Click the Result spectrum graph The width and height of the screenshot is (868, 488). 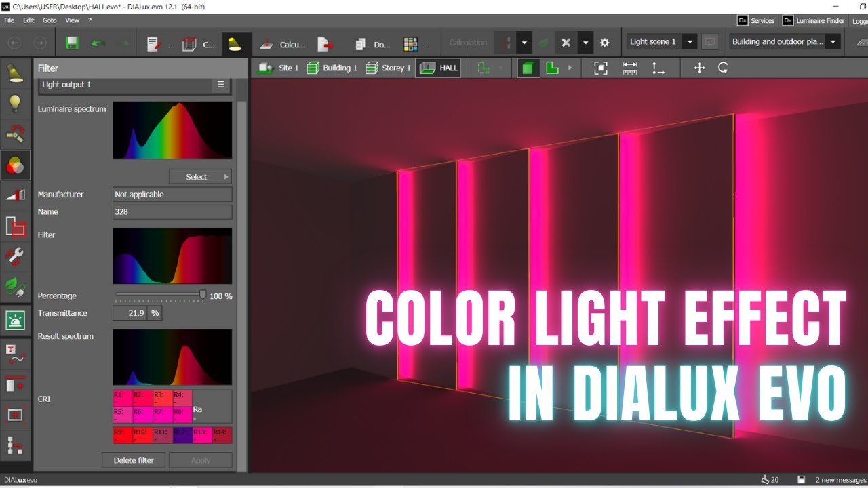coord(172,358)
